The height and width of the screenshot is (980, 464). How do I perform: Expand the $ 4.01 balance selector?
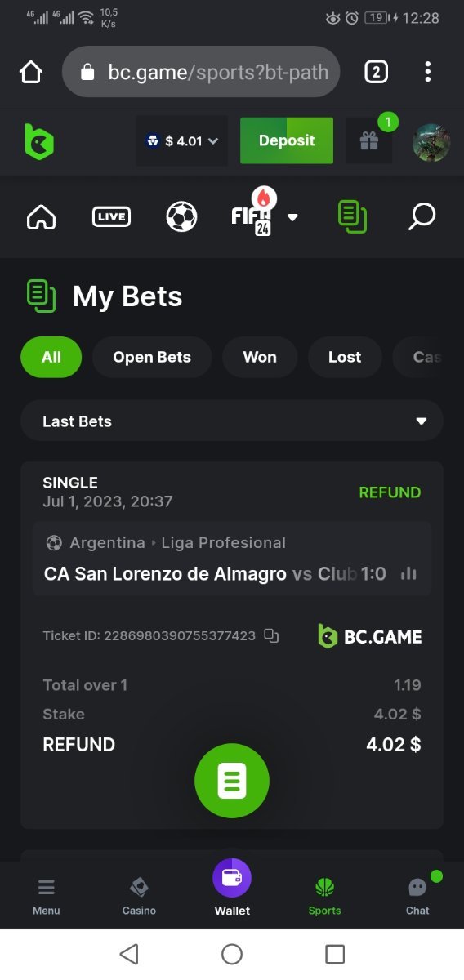181,141
